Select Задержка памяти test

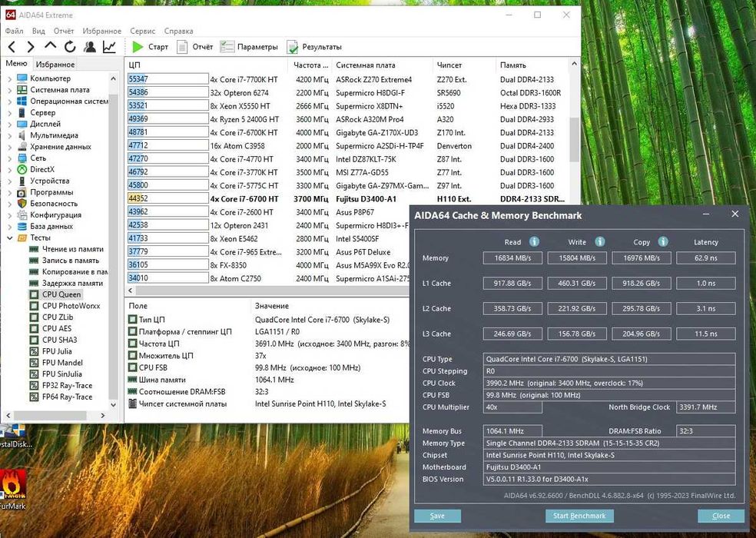72,284
